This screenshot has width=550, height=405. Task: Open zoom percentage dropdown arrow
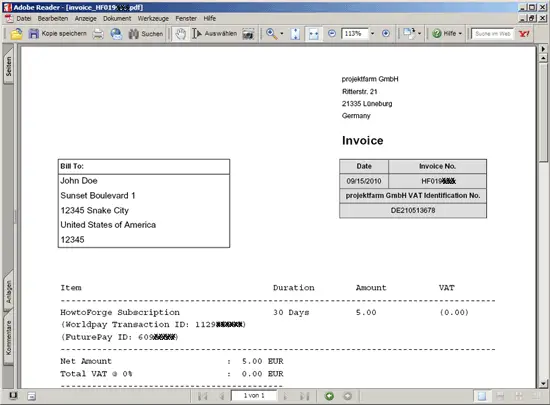tap(373, 34)
